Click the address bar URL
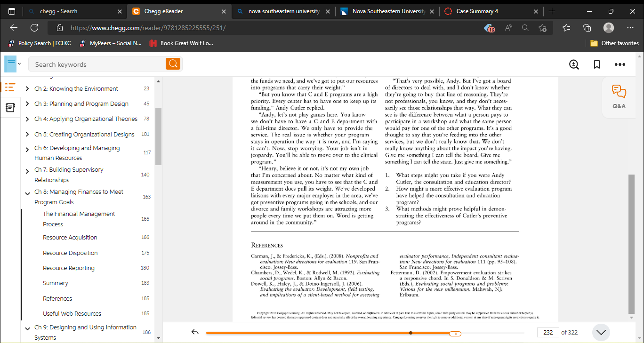This screenshot has width=644, height=343. pos(148,28)
